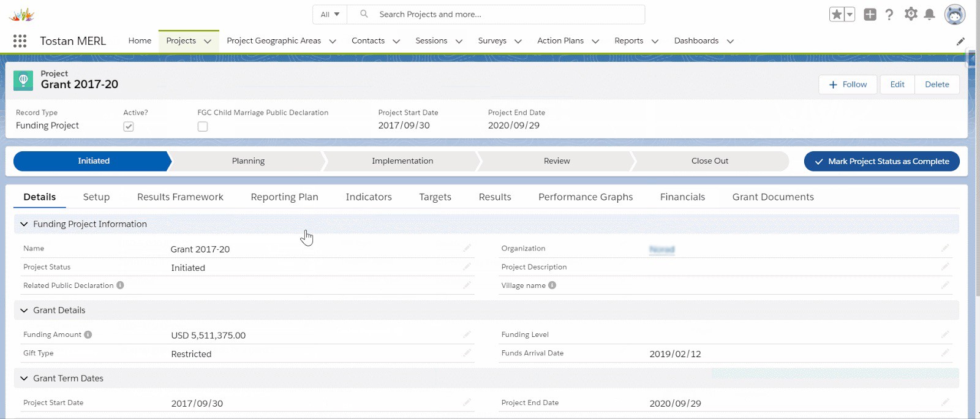Open the Results tab

[495, 197]
